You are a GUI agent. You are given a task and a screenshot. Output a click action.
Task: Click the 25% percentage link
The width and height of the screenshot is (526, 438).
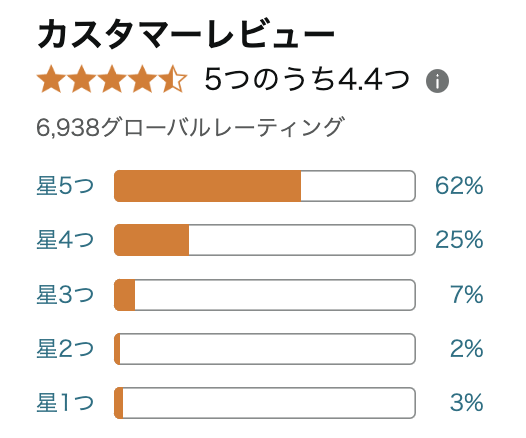[459, 240]
